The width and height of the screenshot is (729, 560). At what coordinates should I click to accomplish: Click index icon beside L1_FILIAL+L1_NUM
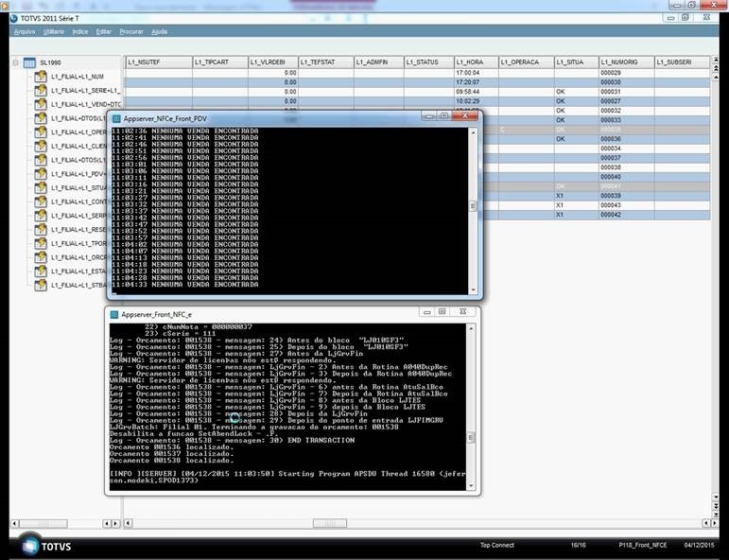[41, 77]
